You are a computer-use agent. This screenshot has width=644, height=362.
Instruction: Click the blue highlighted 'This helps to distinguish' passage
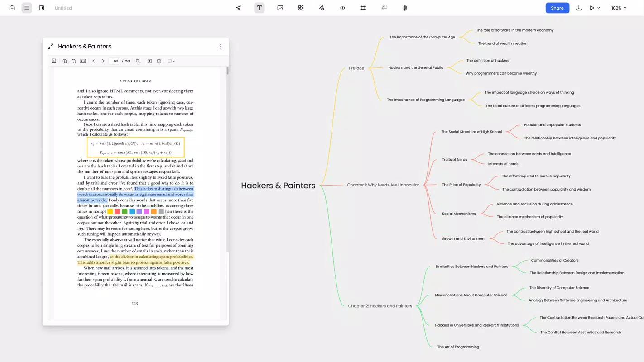[x=135, y=194]
